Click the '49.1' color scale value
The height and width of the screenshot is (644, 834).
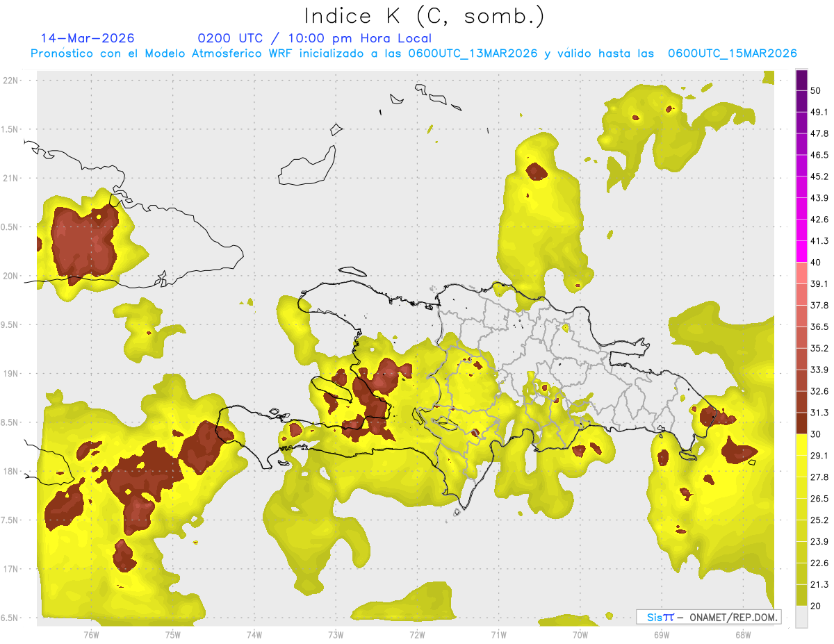click(x=819, y=112)
